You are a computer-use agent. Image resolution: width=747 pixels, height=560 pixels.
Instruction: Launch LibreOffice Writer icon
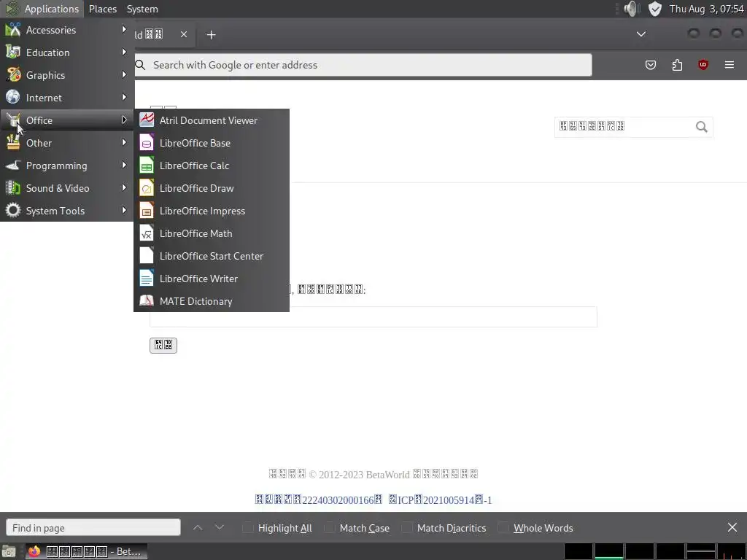pyautogui.click(x=146, y=279)
